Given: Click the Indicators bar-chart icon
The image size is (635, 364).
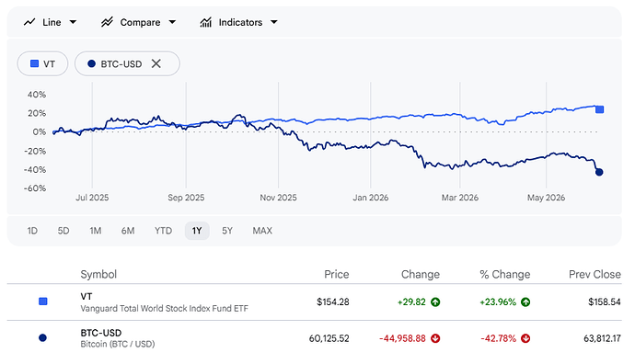Looking at the screenshot, I should [206, 22].
